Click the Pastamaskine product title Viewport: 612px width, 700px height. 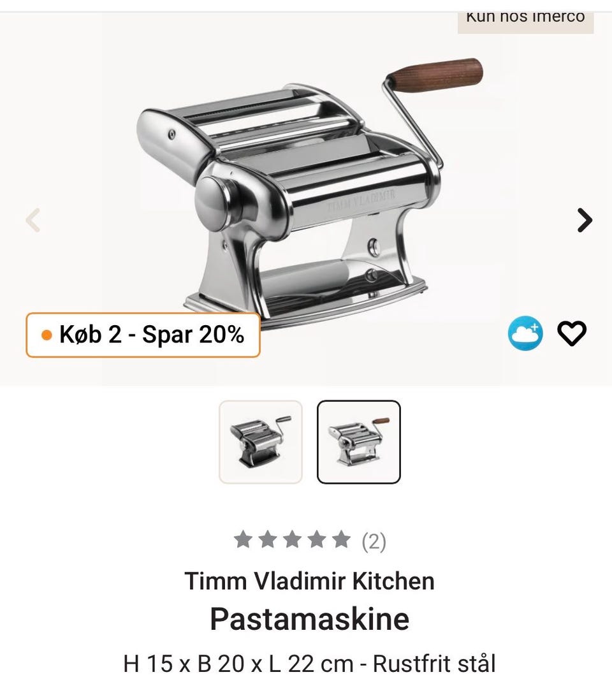(309, 619)
